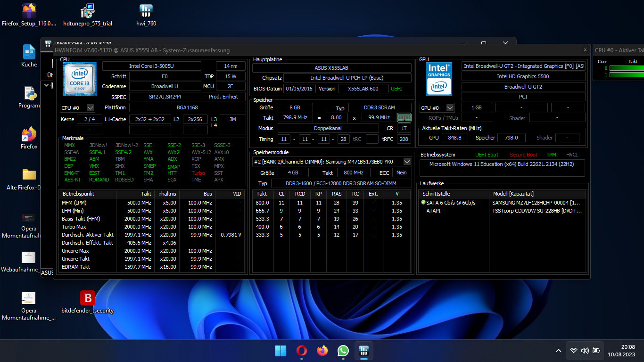Click the Secure Boot status label
This screenshot has width=644, height=362.
point(523,155)
